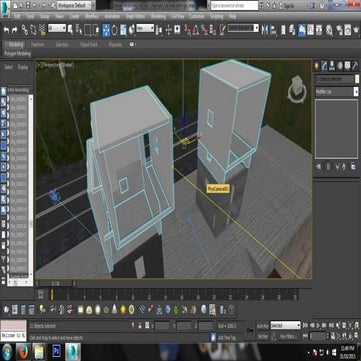Play the animation
The width and height of the screenshot is (361, 361).
tap(319, 325)
